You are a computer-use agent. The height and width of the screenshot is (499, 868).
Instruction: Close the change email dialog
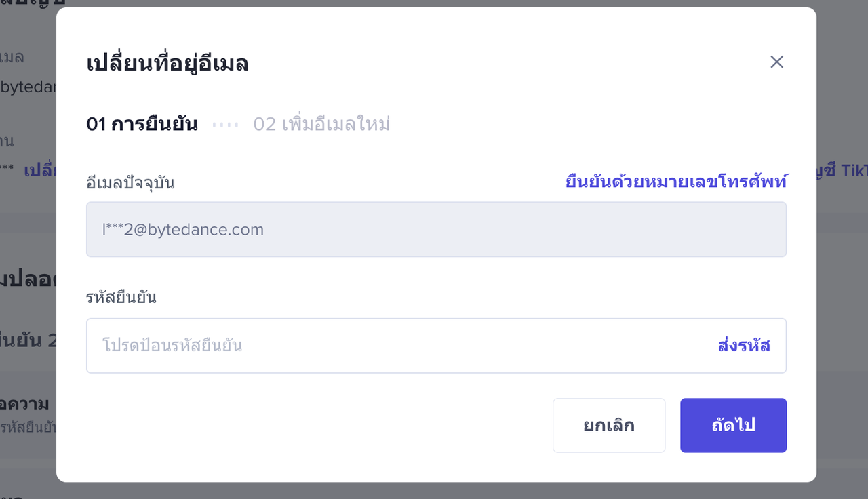point(776,62)
